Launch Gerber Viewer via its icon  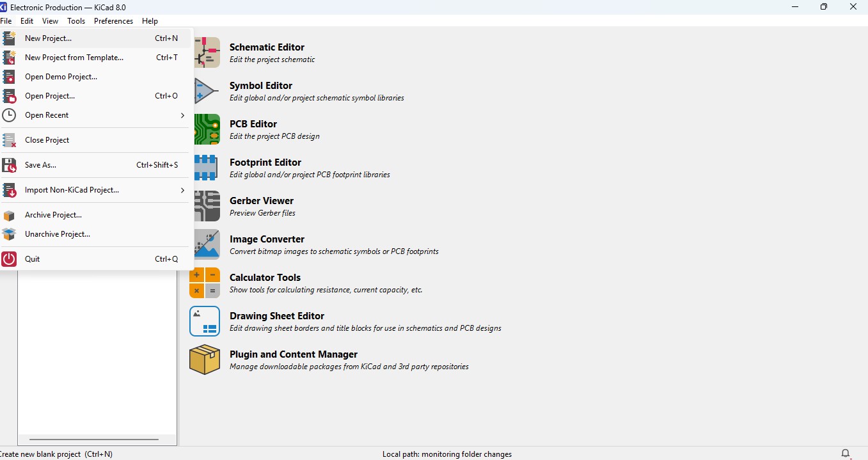coord(206,206)
